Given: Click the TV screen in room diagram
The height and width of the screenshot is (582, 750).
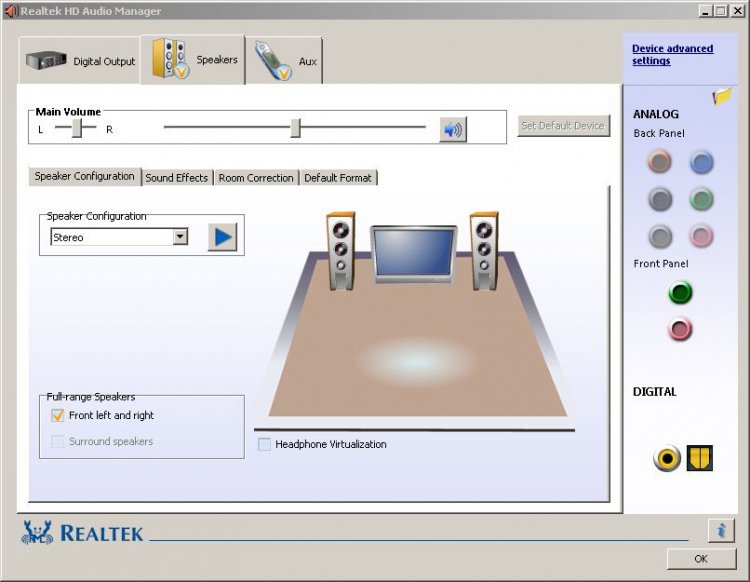Looking at the screenshot, I should click(x=414, y=253).
